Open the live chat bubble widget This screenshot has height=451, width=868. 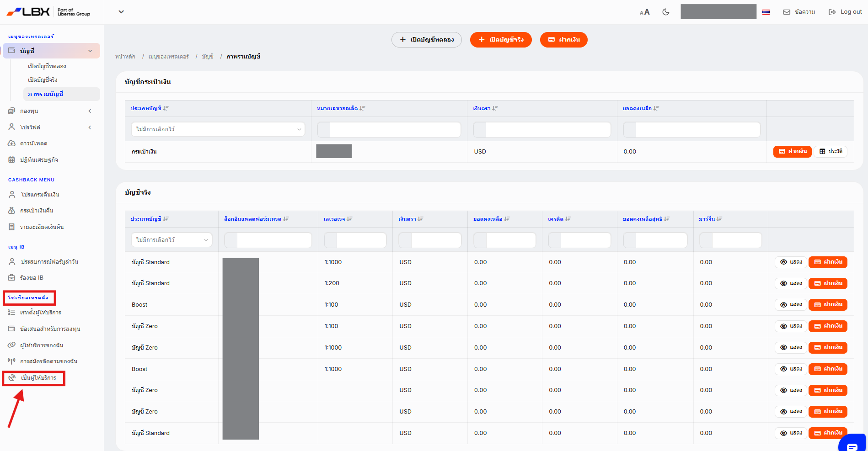852,443
